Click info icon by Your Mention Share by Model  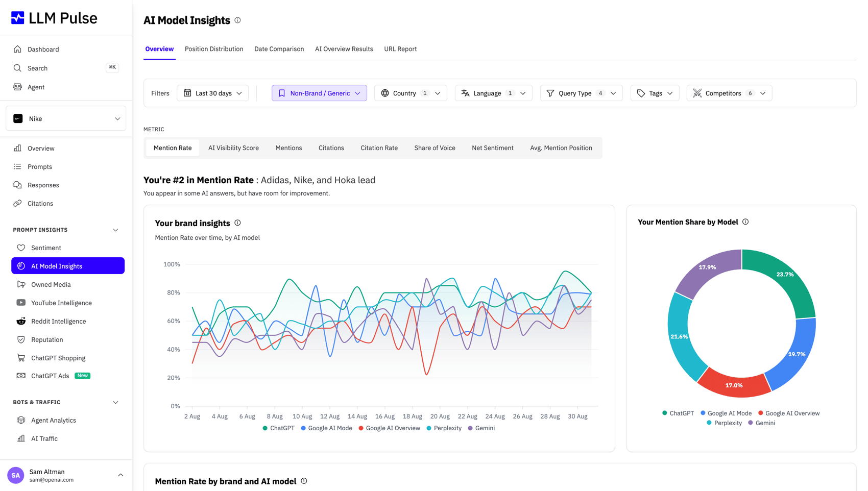(745, 222)
